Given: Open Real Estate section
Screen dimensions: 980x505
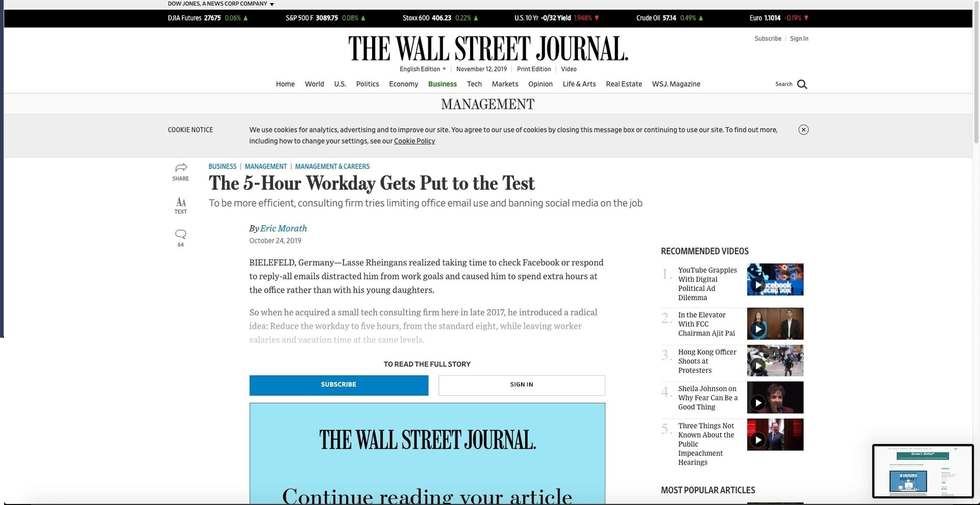Looking at the screenshot, I should pos(624,84).
